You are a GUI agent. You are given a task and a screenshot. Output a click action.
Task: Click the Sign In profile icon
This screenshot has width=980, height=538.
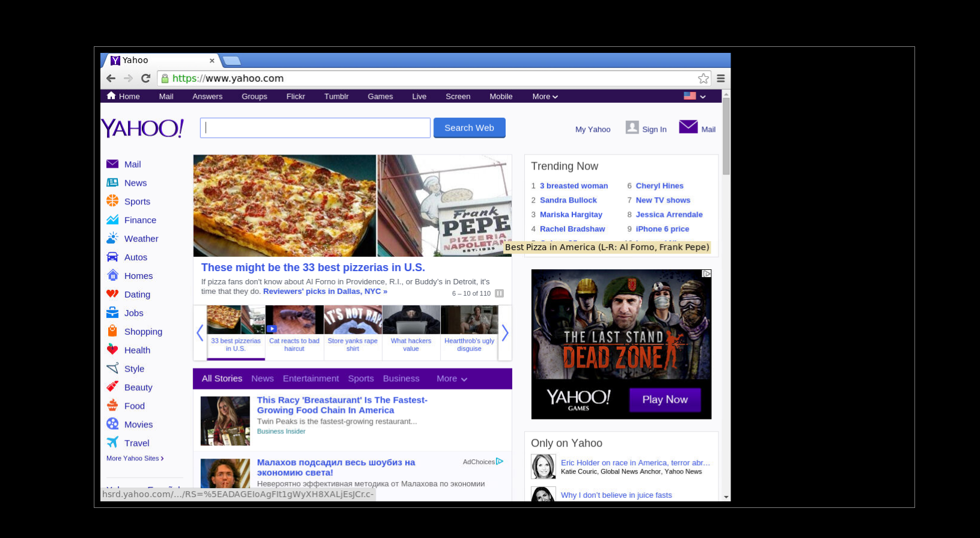pos(632,127)
